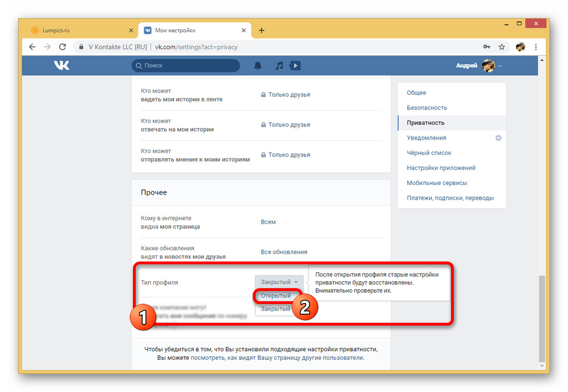Open the Закрытый profile type dropdown

coord(279,282)
